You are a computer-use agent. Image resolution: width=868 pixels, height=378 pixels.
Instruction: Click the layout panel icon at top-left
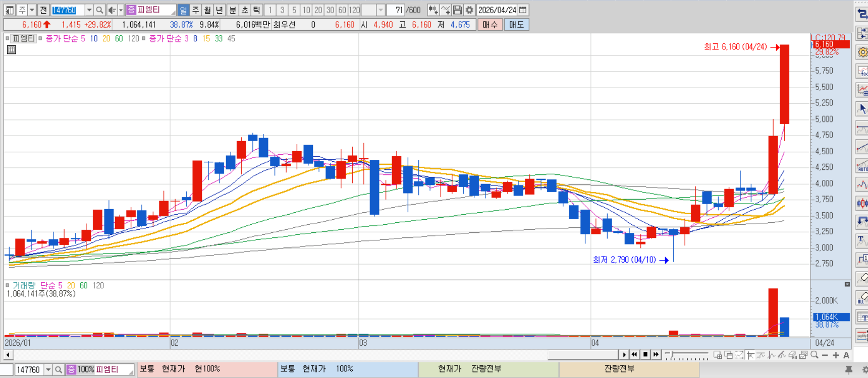(x=10, y=10)
